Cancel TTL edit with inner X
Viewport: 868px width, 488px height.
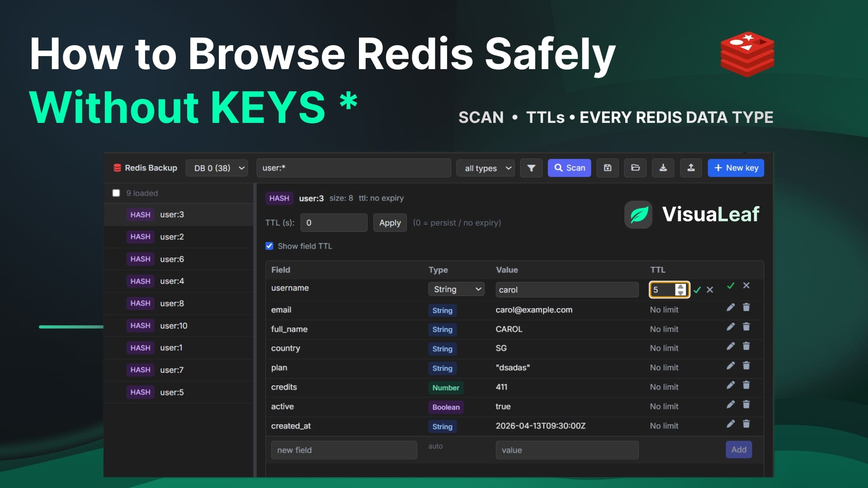pyautogui.click(x=710, y=290)
